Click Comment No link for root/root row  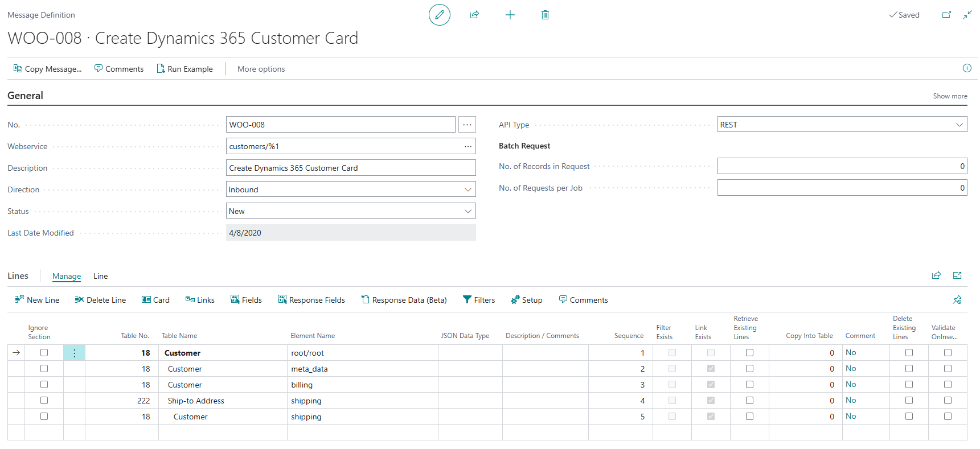click(x=851, y=353)
